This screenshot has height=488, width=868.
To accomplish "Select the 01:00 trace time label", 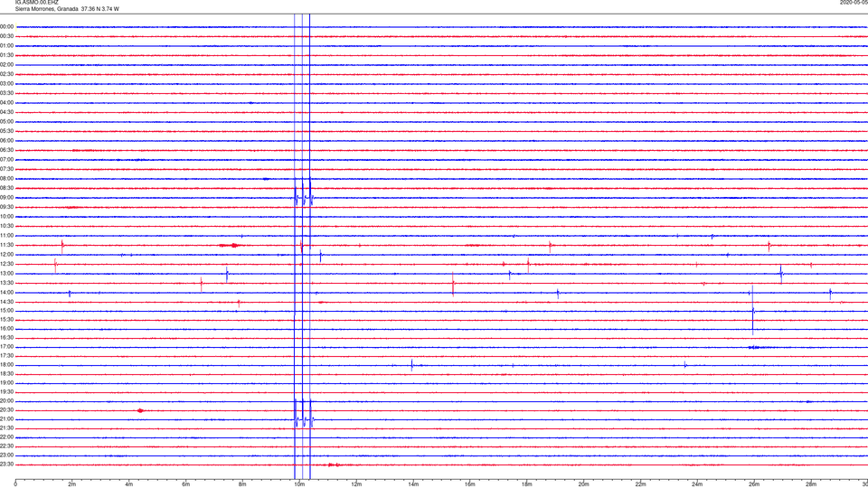I will (6, 46).
